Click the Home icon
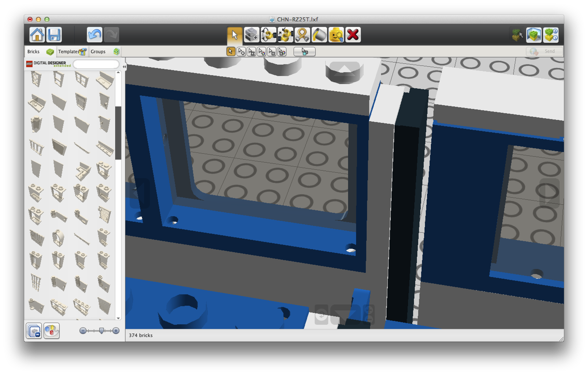 coord(37,34)
